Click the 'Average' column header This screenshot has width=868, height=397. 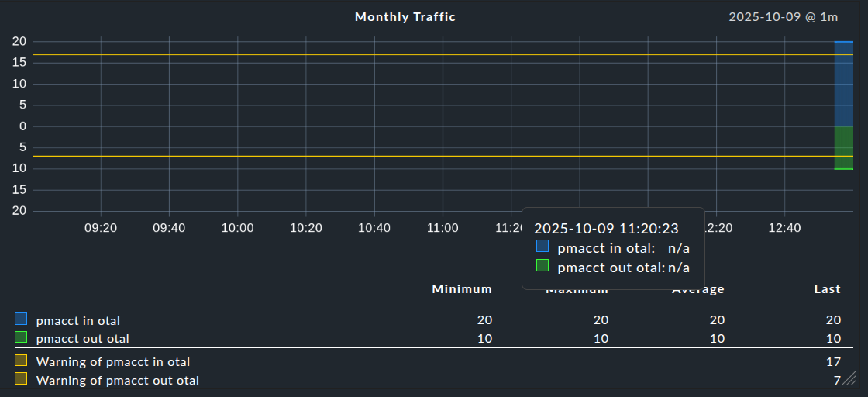pyautogui.click(x=697, y=289)
